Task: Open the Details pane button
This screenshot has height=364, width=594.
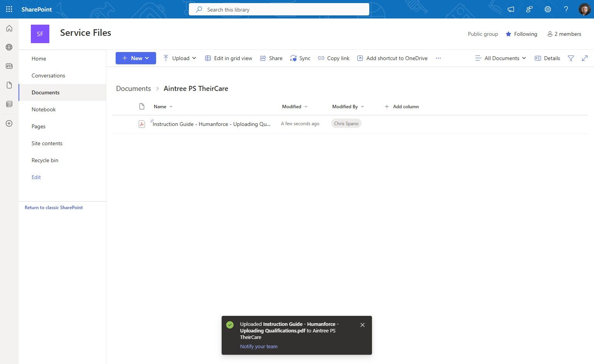Action: (x=547, y=58)
